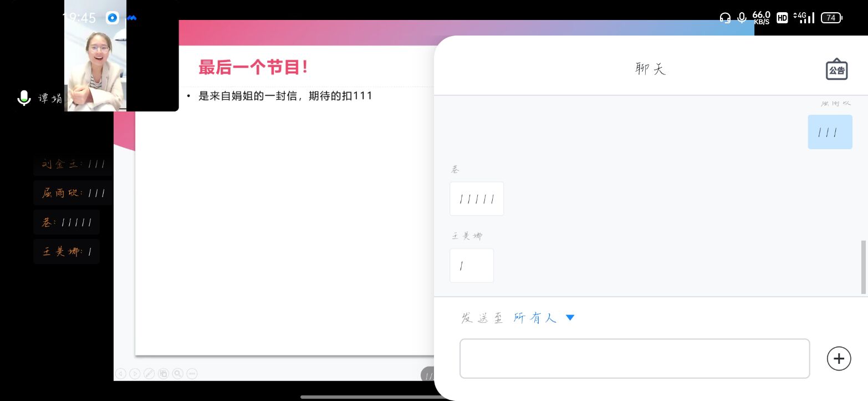Go to previous slide using left arrow
This screenshot has height=401, width=868.
coord(120,374)
